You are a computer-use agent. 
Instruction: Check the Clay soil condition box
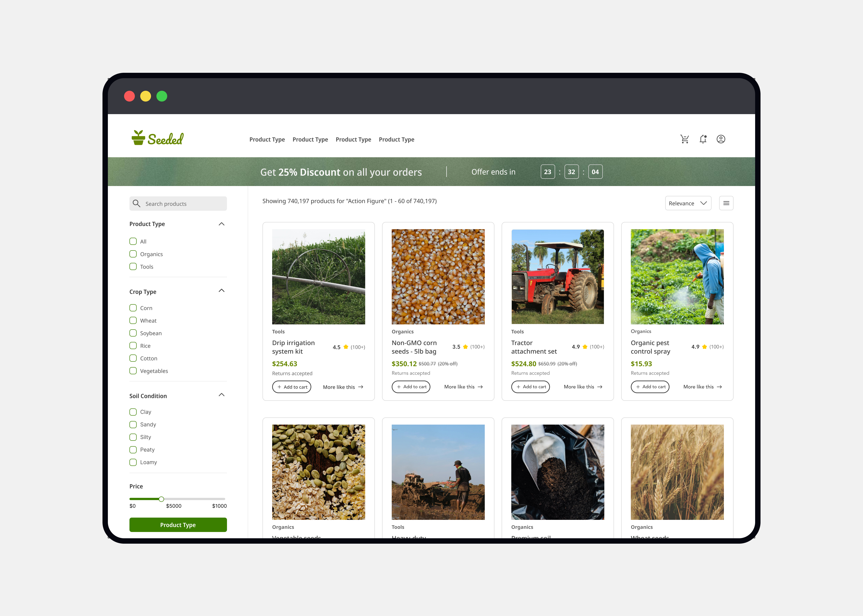point(133,412)
